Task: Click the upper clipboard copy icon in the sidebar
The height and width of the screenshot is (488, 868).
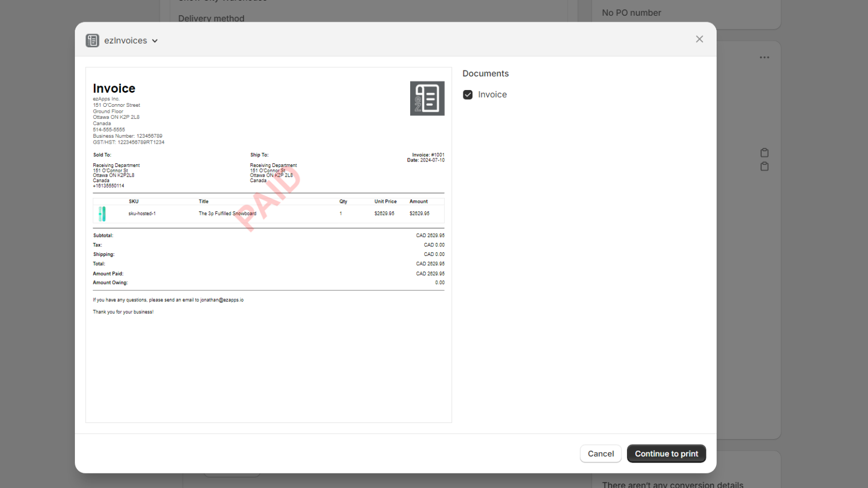Action: point(764,152)
